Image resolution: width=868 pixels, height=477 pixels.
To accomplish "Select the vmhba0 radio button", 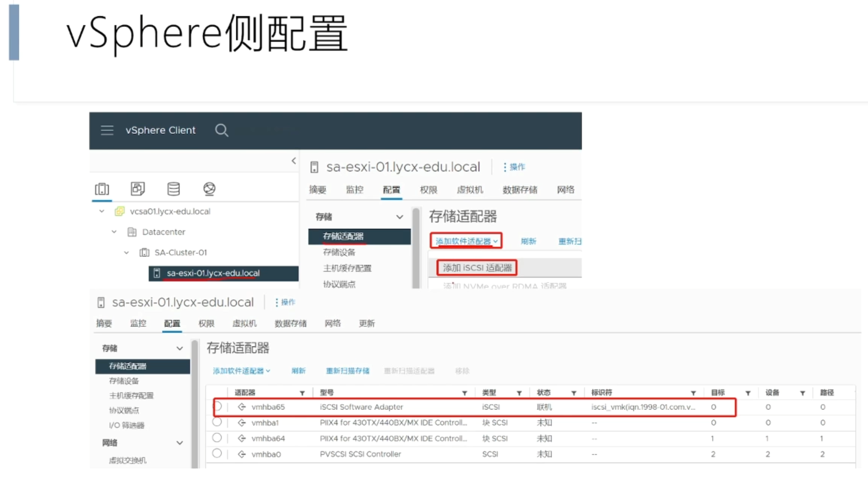I will pyautogui.click(x=217, y=453).
